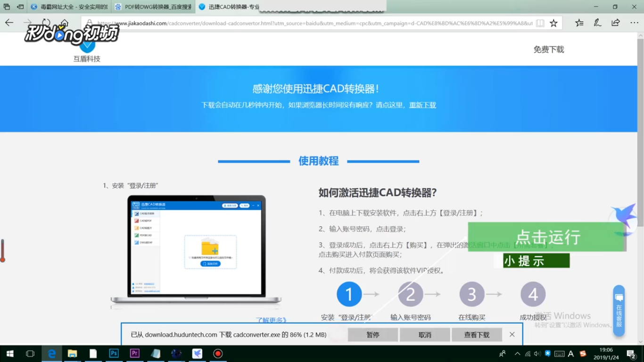Launch Premiere Pro from the taskbar
The image size is (644, 362).
[x=134, y=354]
